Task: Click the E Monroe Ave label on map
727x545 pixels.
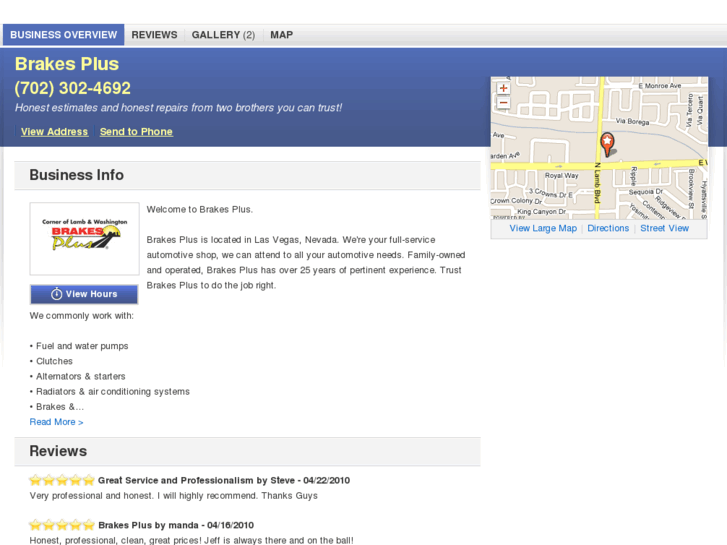Action: click(660, 86)
